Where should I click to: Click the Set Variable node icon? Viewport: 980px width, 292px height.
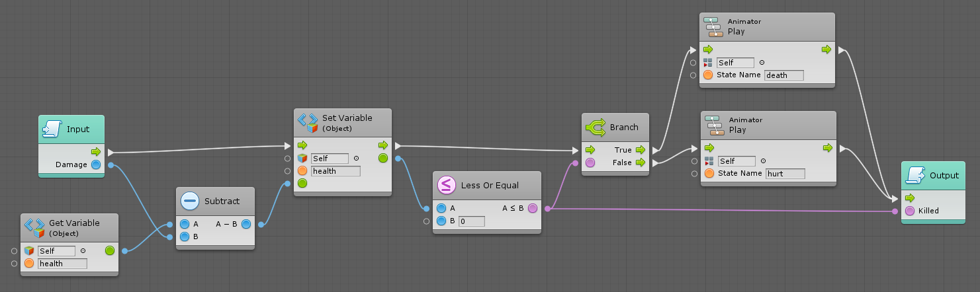[308, 123]
